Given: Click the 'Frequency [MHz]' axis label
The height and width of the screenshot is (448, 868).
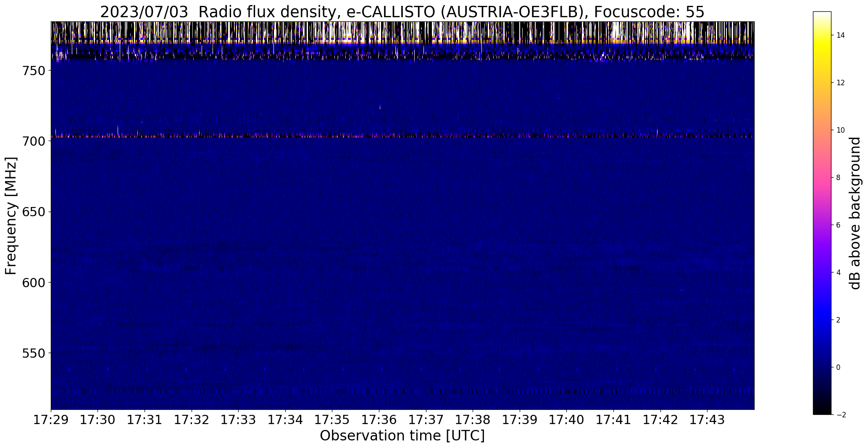Looking at the screenshot, I should click(x=11, y=216).
